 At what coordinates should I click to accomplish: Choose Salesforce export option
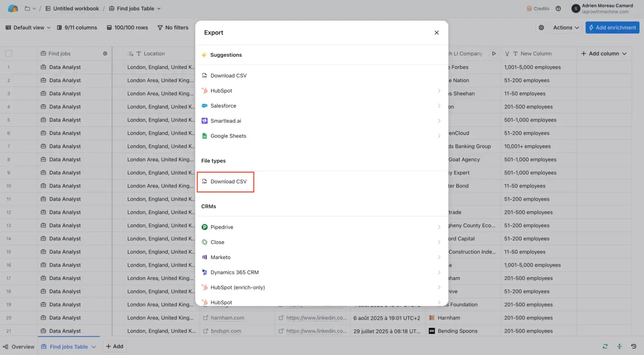click(322, 106)
